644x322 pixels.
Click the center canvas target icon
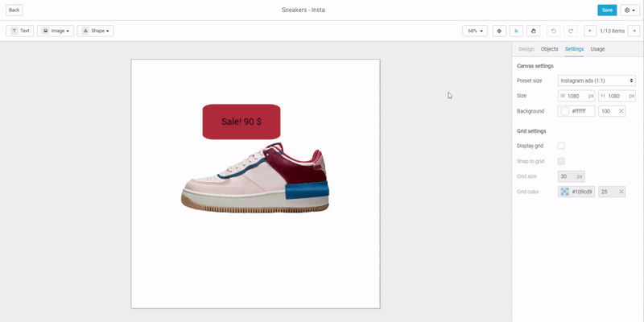pyautogui.click(x=499, y=31)
